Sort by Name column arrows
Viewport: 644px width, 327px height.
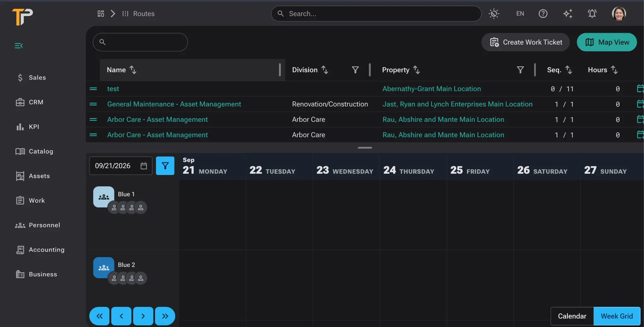coord(133,70)
